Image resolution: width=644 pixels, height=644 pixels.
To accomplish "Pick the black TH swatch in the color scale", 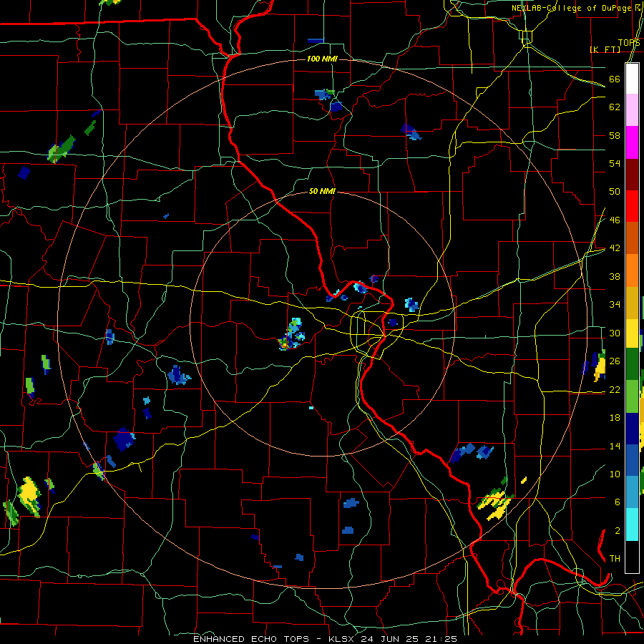I will pyautogui.click(x=632, y=557).
